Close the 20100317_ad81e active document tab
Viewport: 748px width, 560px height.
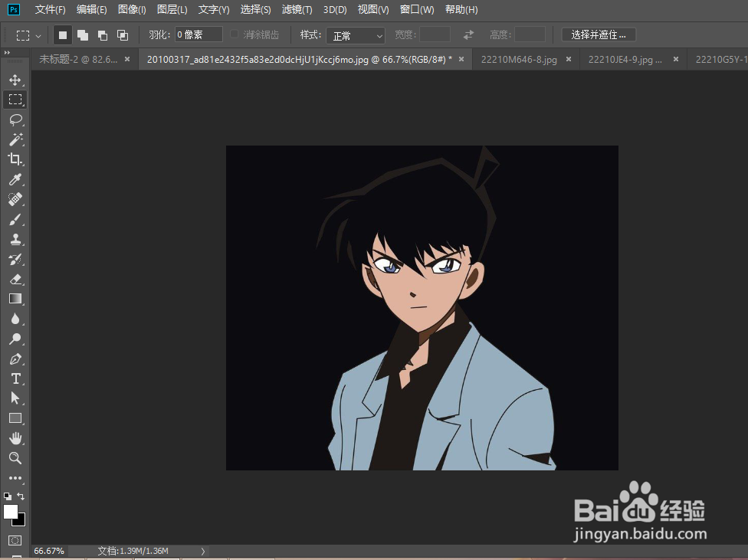coord(461,59)
